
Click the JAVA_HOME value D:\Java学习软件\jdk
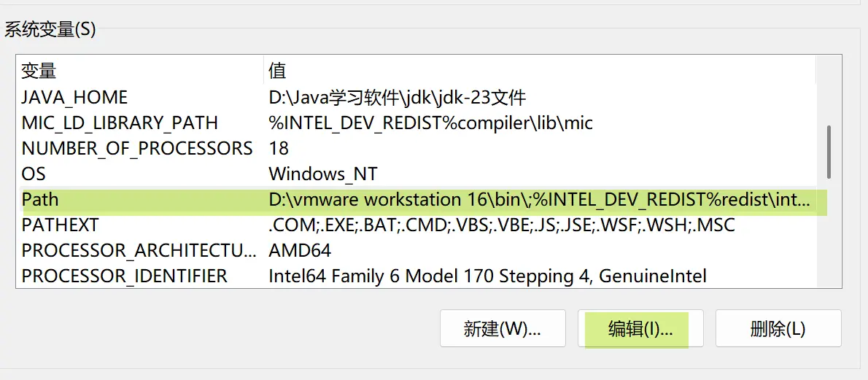click(397, 98)
